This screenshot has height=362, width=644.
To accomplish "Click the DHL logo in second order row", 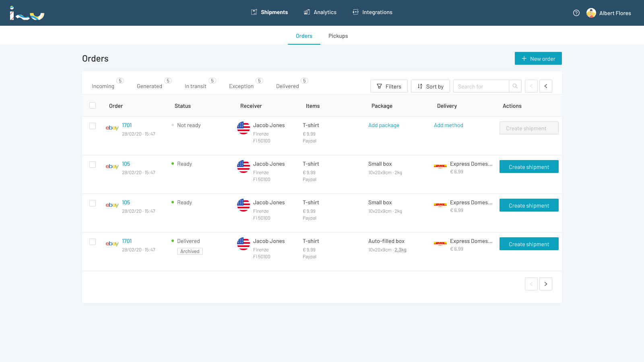I will pos(440,166).
